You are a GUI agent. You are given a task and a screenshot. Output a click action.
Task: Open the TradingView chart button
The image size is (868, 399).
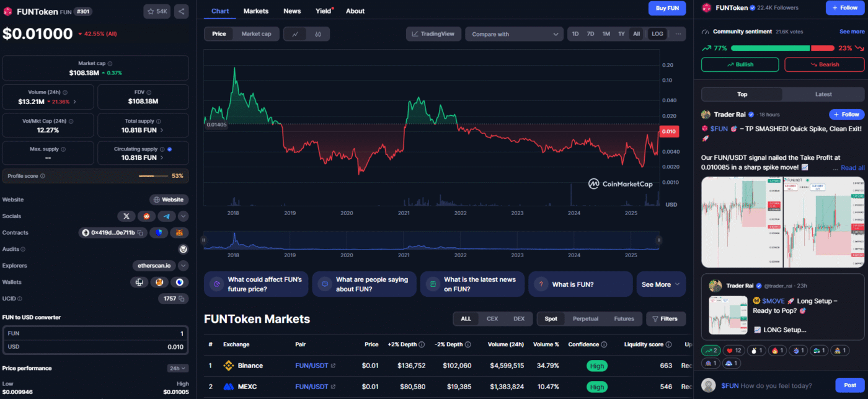click(434, 34)
